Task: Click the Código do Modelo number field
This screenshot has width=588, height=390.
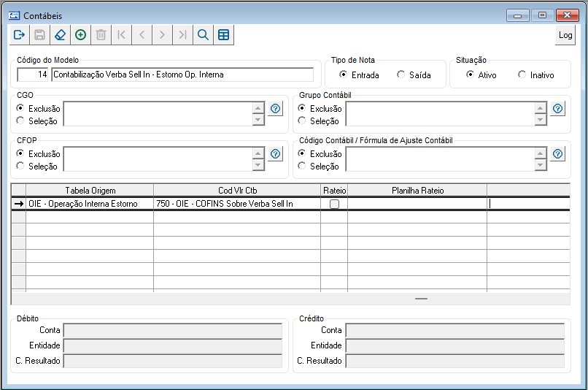Action: point(33,74)
